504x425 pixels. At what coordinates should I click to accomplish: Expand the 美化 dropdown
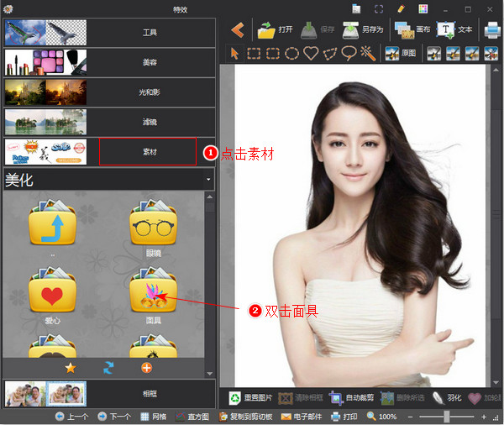click(208, 180)
